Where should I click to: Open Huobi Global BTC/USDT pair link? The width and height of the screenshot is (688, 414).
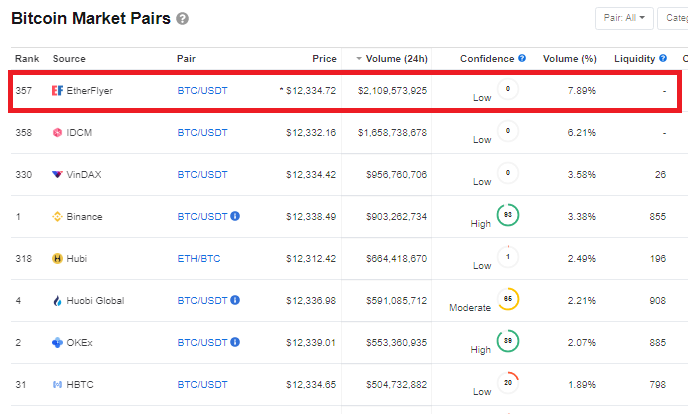(202, 301)
